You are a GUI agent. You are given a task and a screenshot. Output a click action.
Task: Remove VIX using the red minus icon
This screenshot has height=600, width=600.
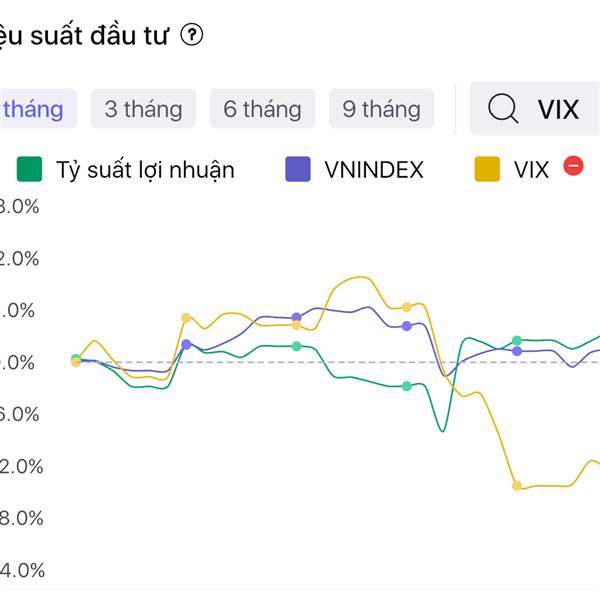pos(573,166)
